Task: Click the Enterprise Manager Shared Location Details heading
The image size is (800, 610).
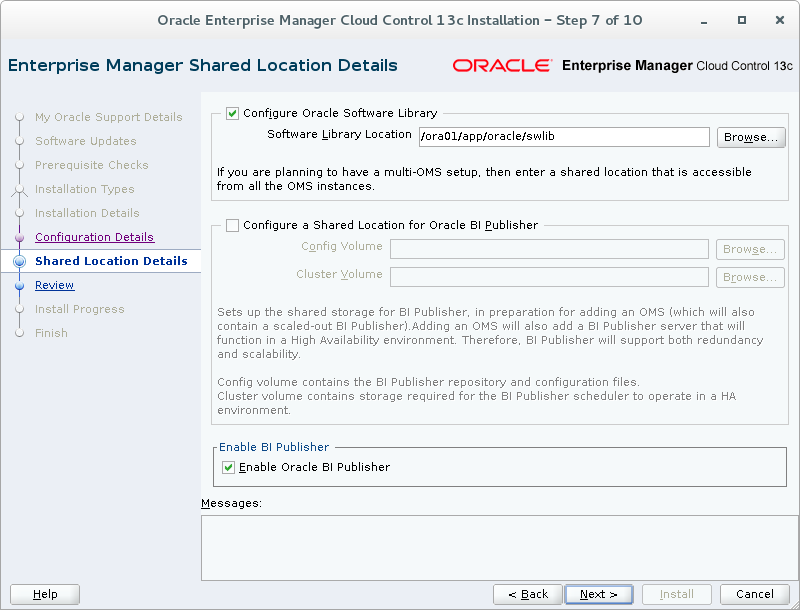Action: point(203,66)
